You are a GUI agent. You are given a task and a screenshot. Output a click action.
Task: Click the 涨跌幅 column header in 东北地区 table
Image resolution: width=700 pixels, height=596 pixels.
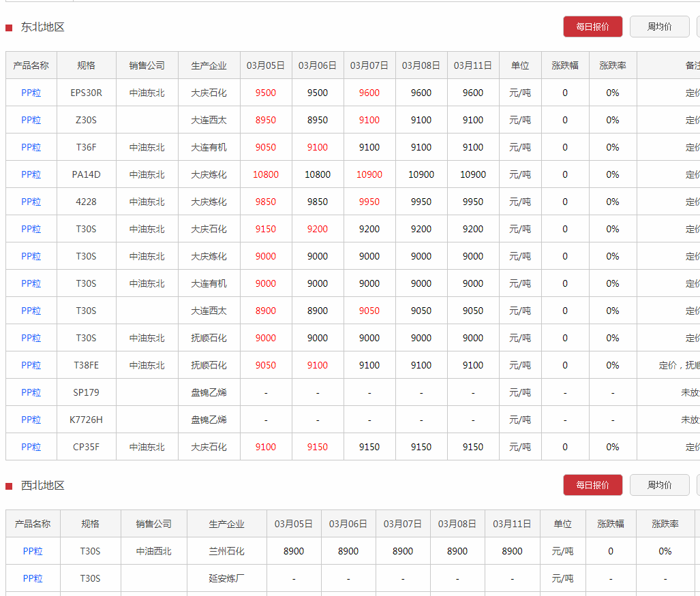[x=565, y=65]
